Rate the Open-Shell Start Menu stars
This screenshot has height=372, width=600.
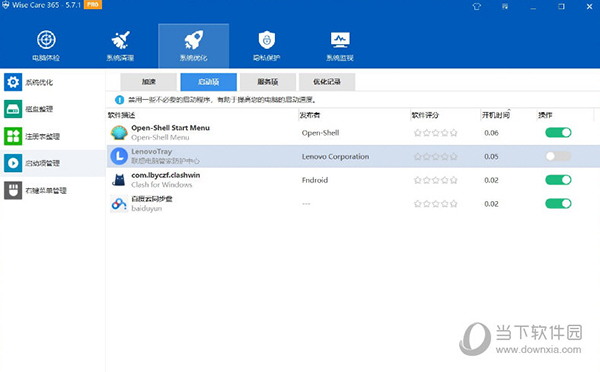[435, 133]
